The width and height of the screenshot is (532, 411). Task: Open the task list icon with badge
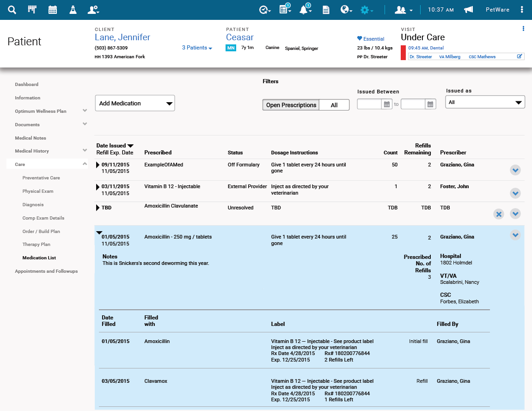tap(285, 9)
